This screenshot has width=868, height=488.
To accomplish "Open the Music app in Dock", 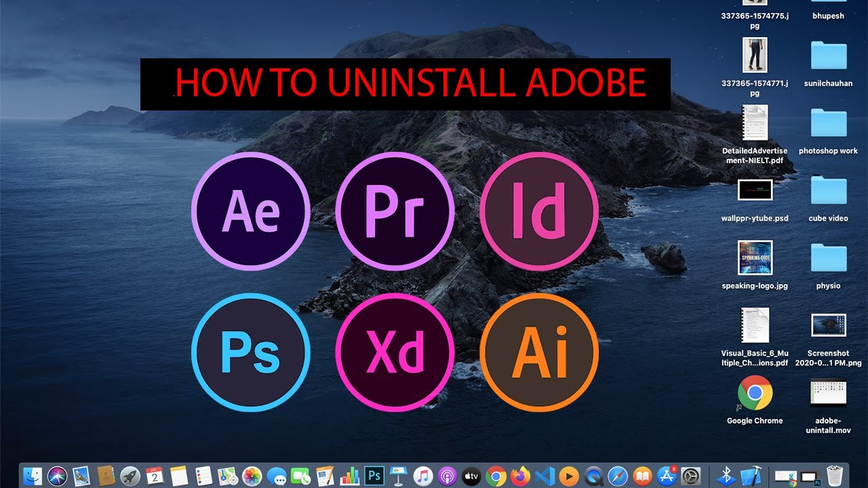I will [422, 476].
